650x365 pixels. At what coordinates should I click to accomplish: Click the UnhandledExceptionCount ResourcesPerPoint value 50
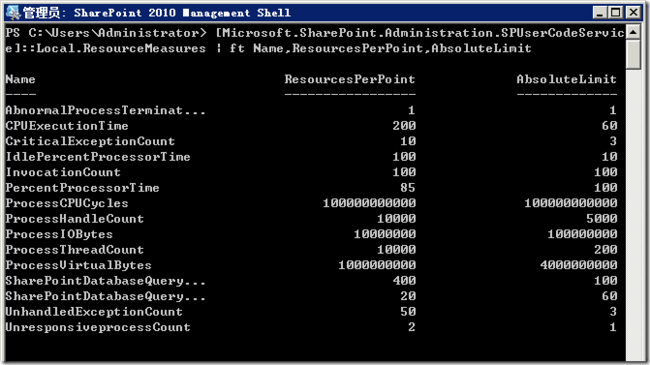click(x=408, y=311)
